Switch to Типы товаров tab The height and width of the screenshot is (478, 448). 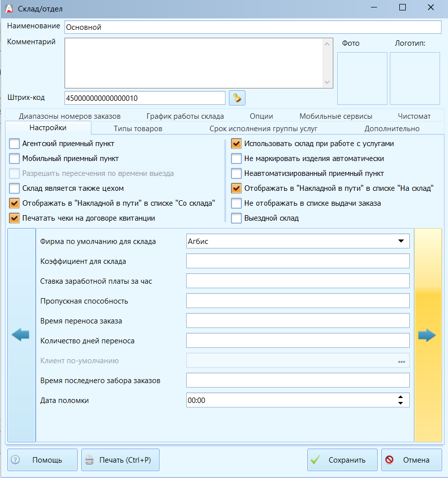(x=138, y=129)
